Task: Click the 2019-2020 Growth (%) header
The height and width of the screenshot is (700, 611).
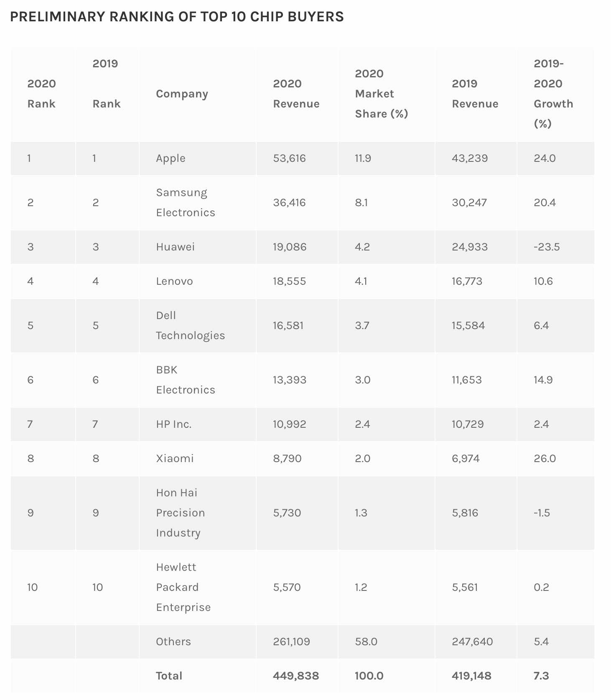Action: [x=553, y=94]
